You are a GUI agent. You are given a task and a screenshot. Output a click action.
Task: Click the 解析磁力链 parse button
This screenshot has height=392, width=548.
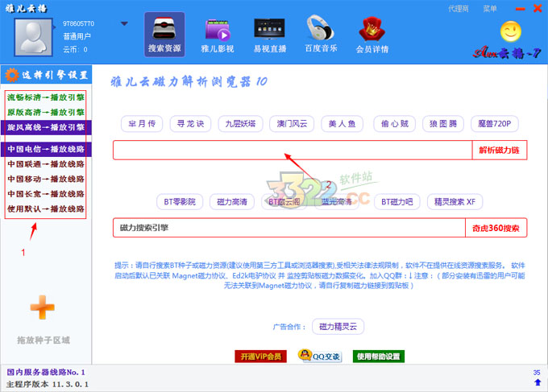tap(499, 150)
